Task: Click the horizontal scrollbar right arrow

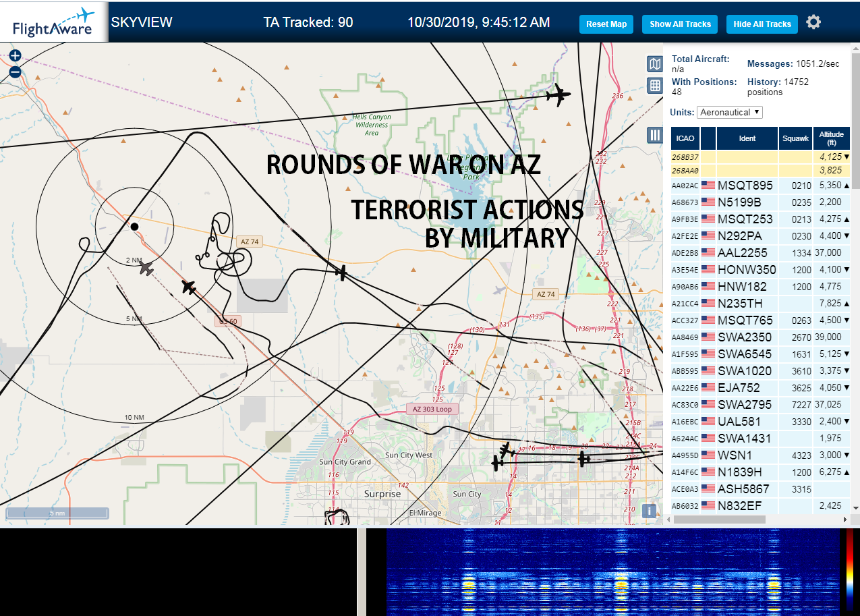Action: [845, 520]
